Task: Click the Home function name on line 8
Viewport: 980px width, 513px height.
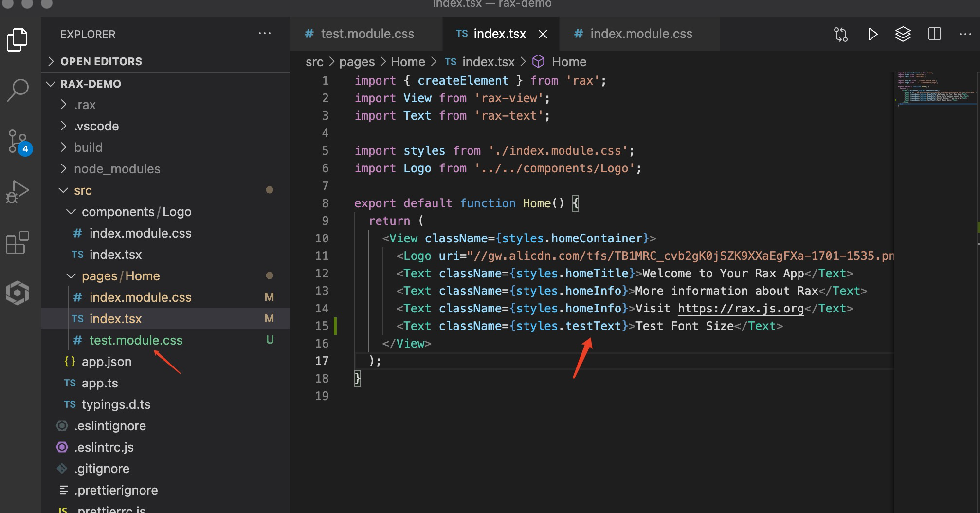Action: (537, 203)
